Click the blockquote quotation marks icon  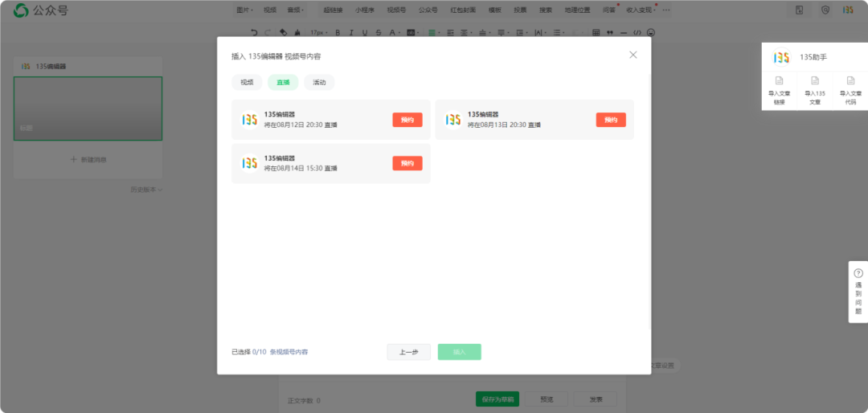pos(610,32)
